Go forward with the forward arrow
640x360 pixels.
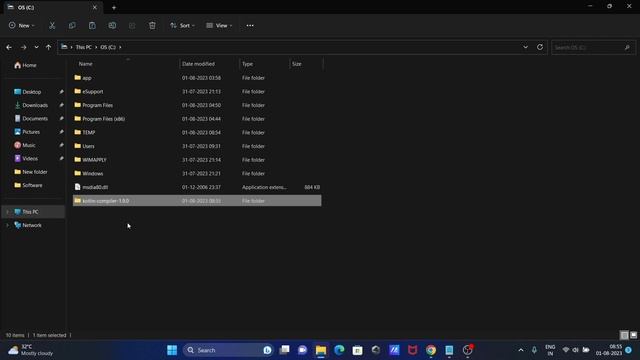click(x=23, y=47)
